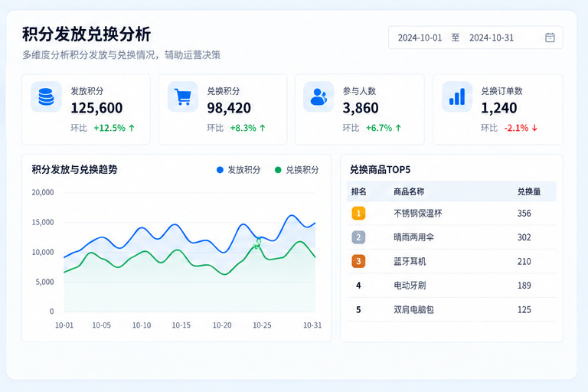
Task: Set the start date 2024-10-01
Action: (x=420, y=38)
